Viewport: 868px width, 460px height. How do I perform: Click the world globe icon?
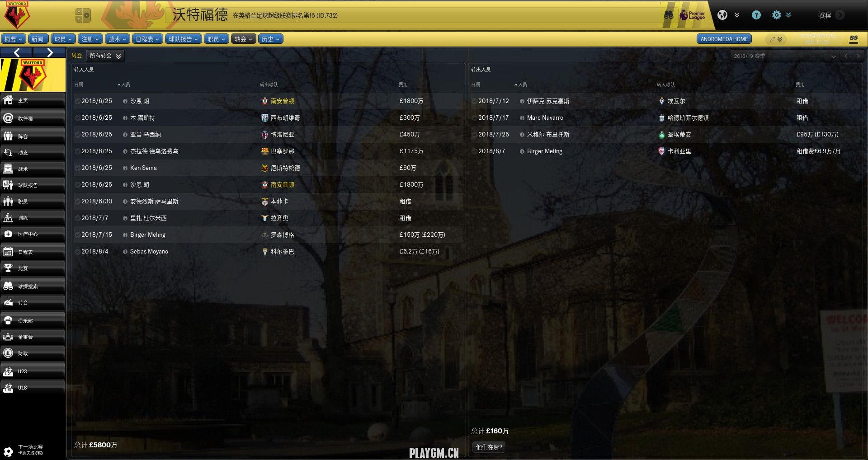click(x=722, y=15)
